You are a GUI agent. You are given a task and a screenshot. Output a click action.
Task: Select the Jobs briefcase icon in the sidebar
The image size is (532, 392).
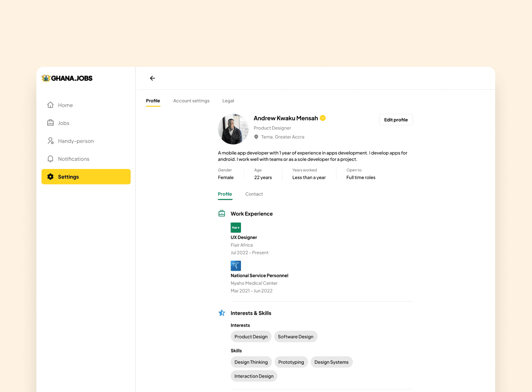50,123
